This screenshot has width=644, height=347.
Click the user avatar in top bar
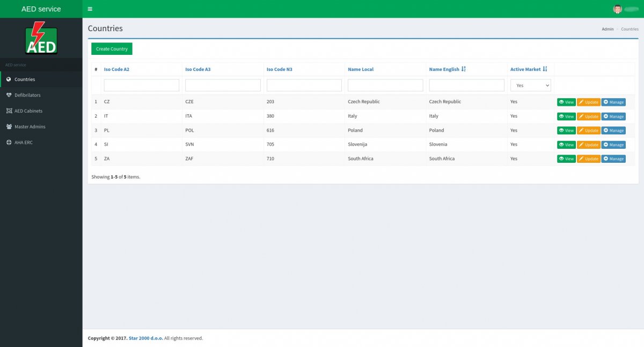[617, 9]
